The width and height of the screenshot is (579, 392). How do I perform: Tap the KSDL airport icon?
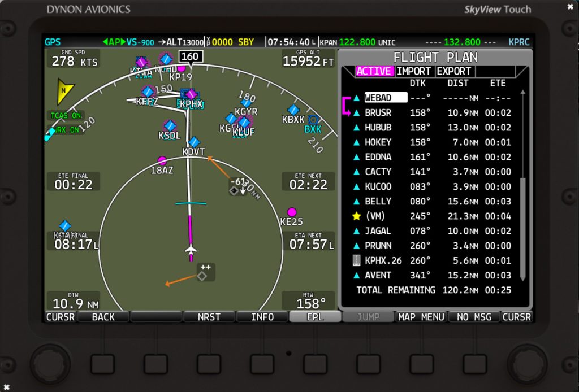tap(170, 126)
